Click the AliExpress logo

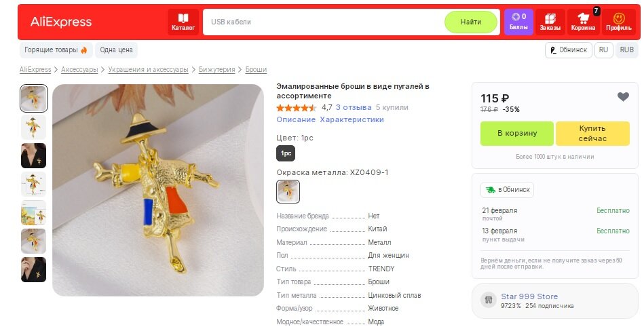61,22
